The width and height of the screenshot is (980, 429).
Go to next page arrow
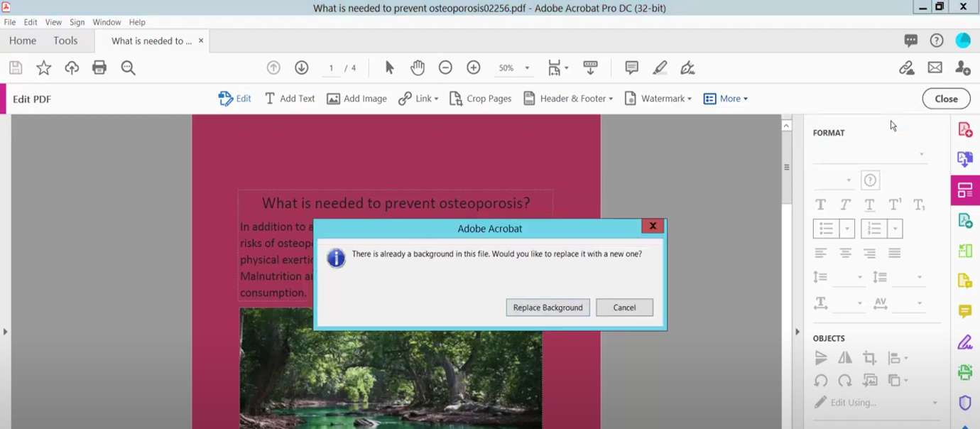click(x=302, y=67)
